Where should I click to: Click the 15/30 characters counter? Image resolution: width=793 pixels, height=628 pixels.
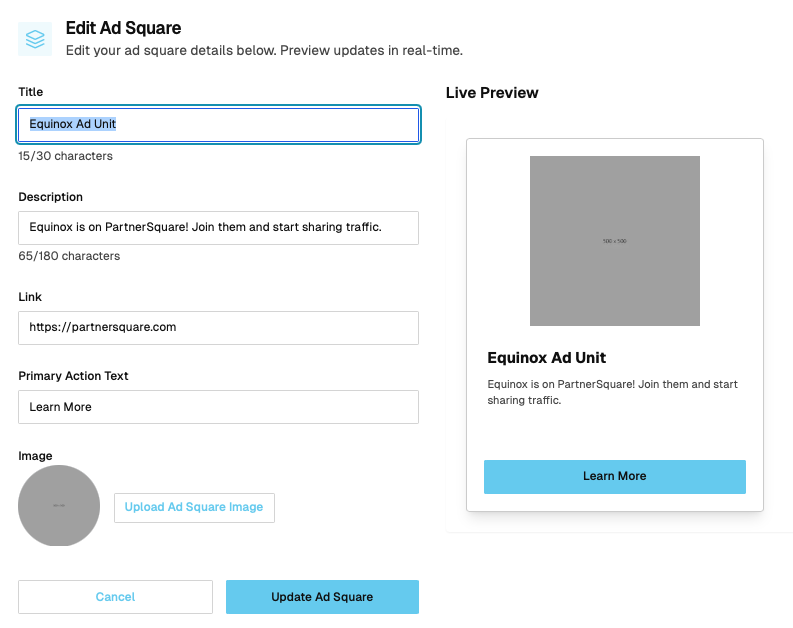click(65, 156)
